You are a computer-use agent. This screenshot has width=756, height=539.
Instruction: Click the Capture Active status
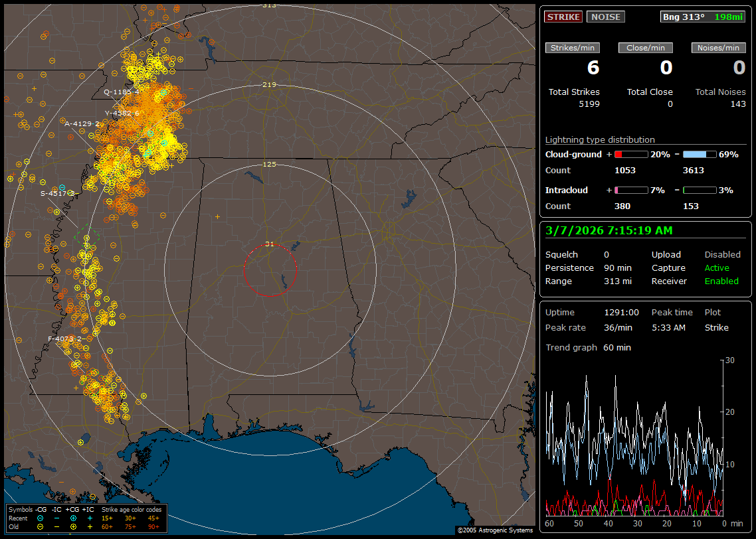(x=717, y=268)
